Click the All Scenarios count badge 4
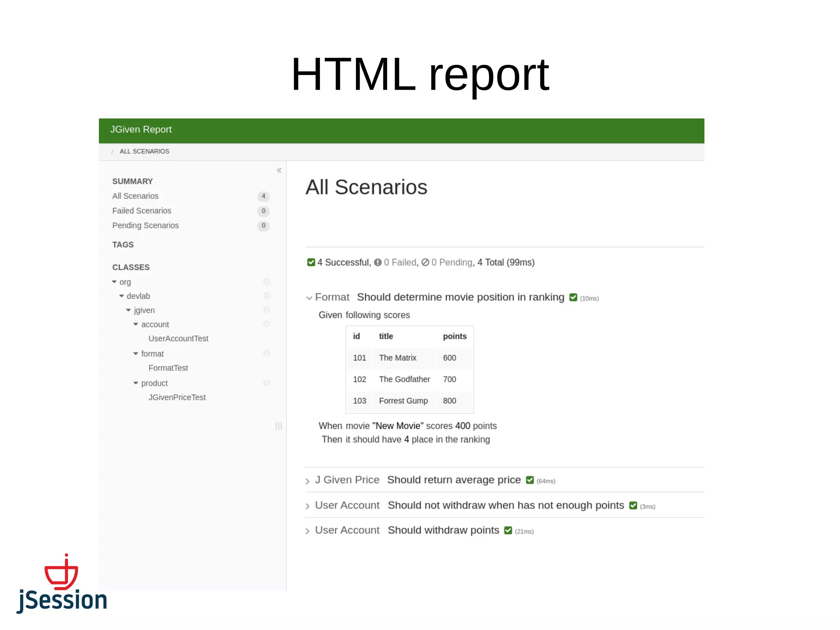The image size is (840, 630). pyautogui.click(x=263, y=196)
